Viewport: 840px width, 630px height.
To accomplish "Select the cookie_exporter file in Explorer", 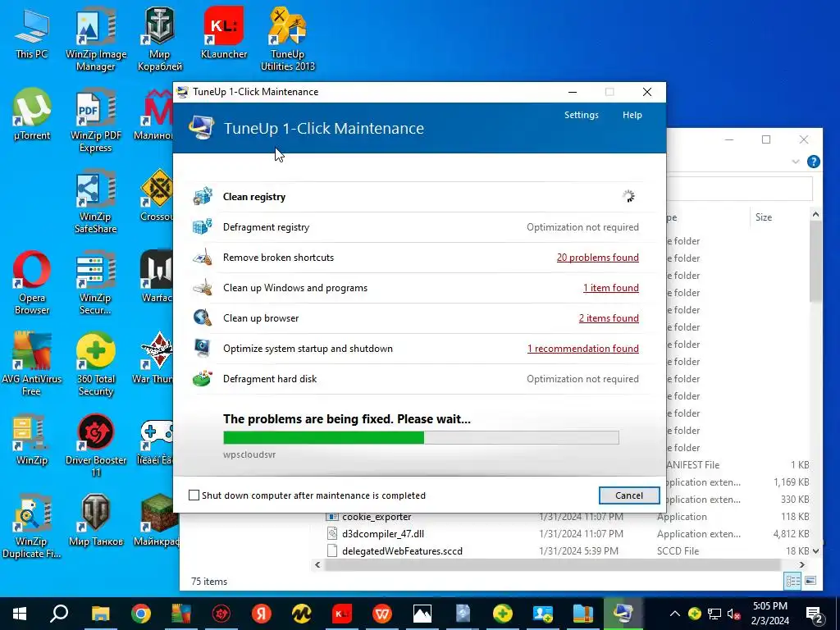I will click(x=377, y=517).
